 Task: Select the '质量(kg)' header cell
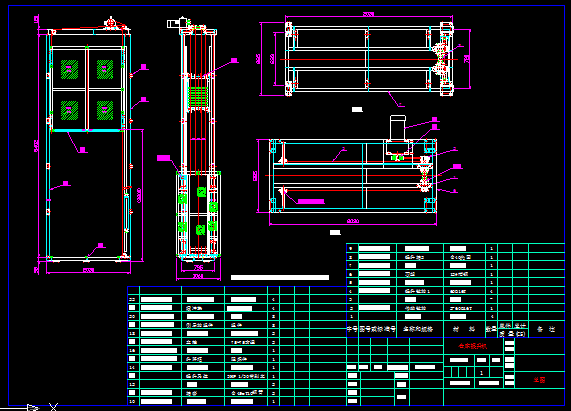[x=513, y=334]
